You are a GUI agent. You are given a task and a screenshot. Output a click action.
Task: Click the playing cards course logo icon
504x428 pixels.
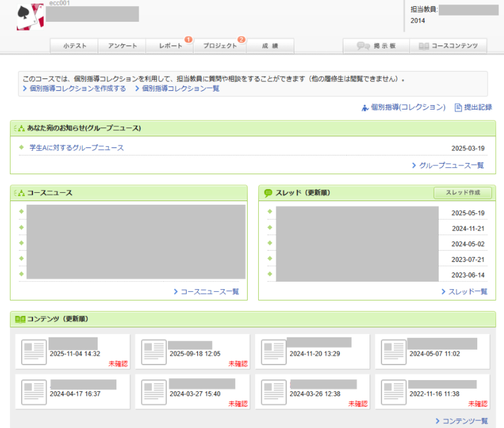point(30,17)
